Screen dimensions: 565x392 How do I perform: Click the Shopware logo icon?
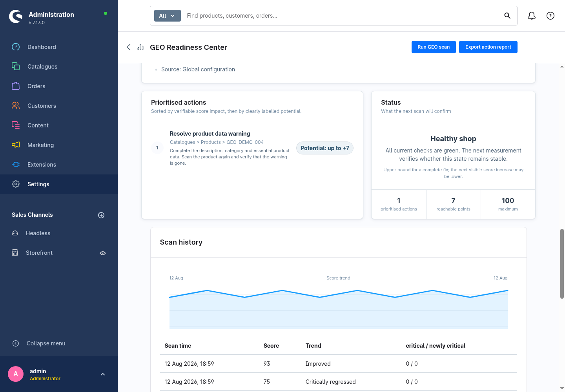[16, 16]
